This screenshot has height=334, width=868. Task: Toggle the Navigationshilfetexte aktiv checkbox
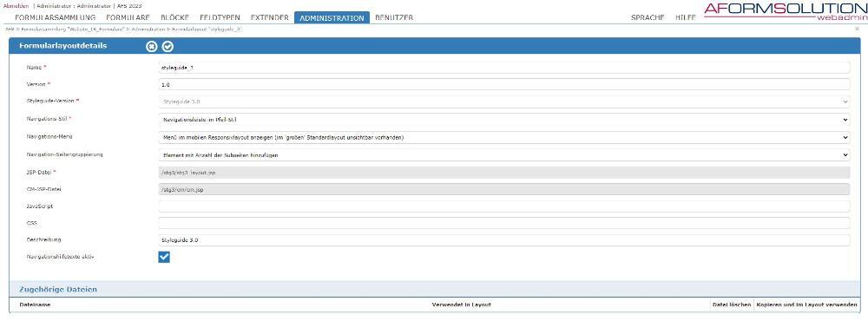[x=164, y=257]
